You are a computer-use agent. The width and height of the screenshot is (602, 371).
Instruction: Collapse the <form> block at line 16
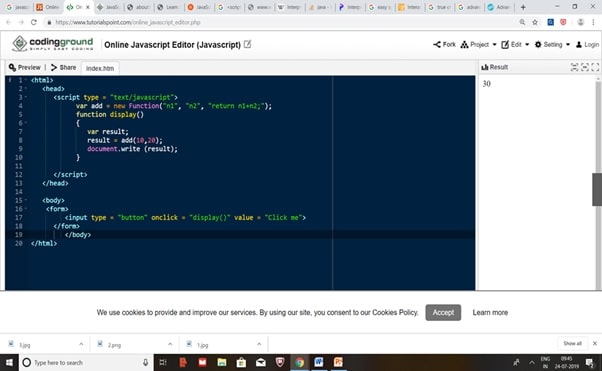point(26,209)
